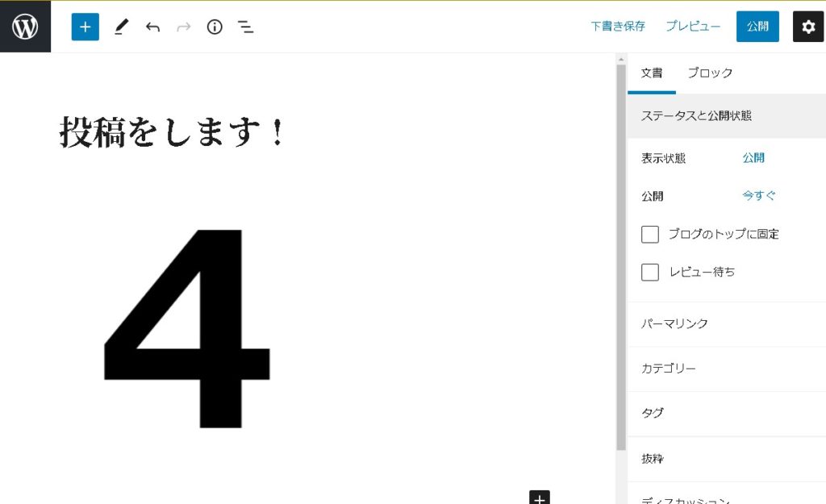Click the WordPress logo icon

point(25,27)
